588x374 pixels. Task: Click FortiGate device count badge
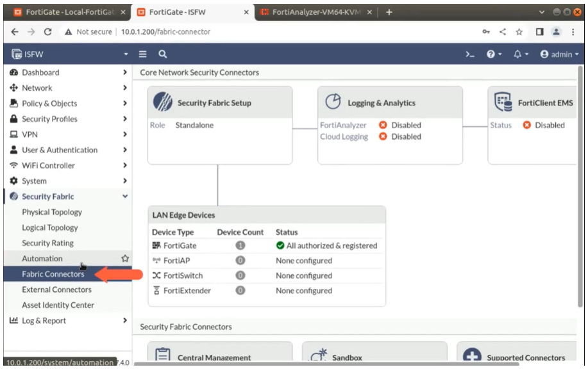click(x=240, y=245)
